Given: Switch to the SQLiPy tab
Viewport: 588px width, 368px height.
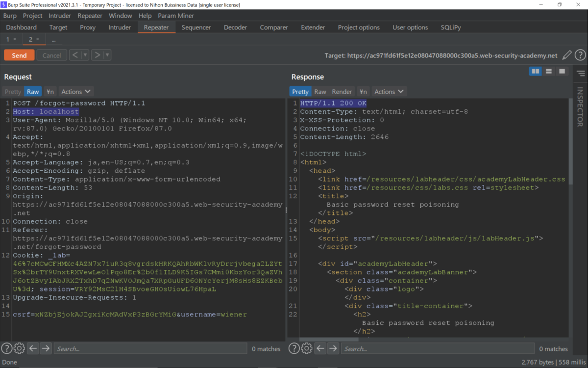Looking at the screenshot, I should (450, 27).
